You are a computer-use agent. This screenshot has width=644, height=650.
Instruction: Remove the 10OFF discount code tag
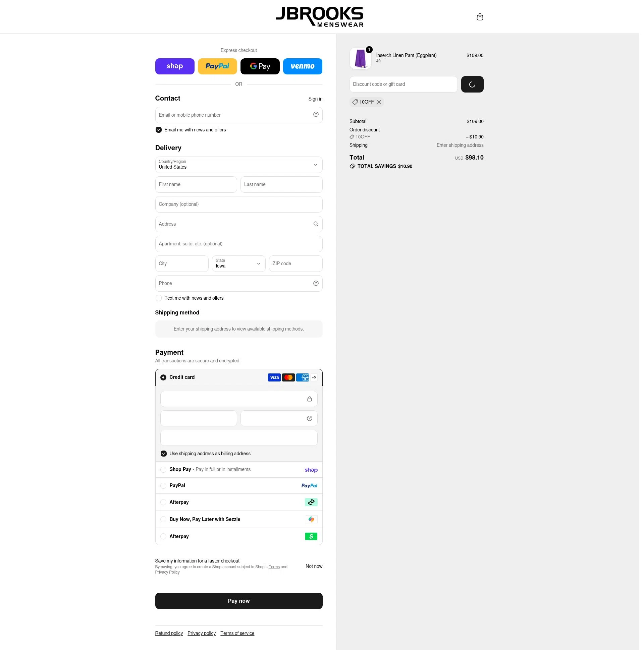pos(379,102)
